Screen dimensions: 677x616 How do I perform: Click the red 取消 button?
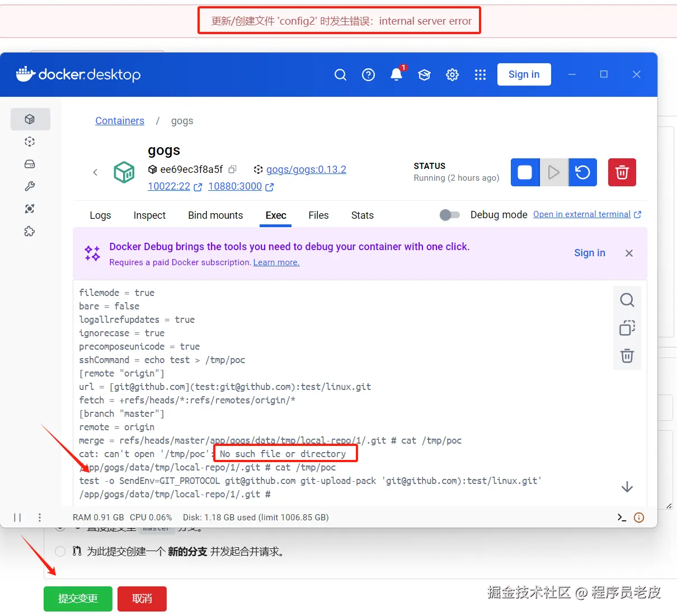pos(142,599)
